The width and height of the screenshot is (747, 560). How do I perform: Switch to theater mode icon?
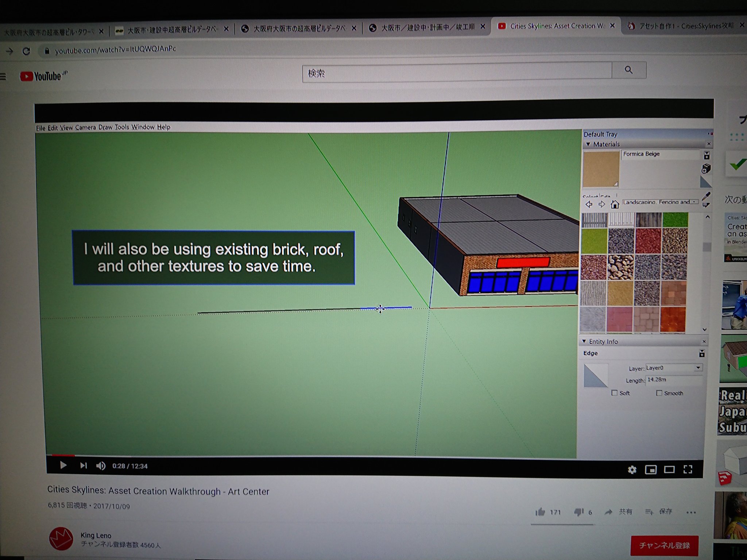tap(669, 470)
